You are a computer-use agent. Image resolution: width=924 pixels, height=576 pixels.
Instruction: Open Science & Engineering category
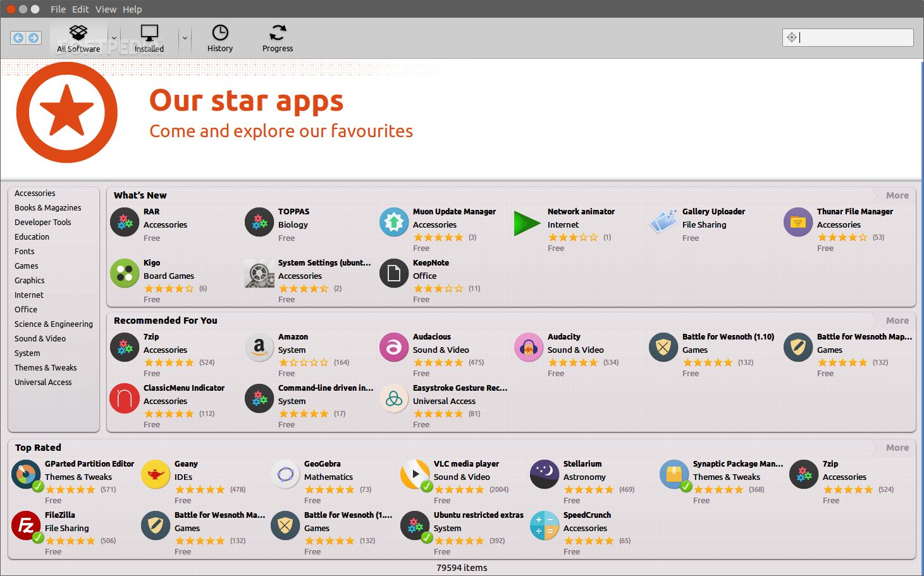point(54,324)
